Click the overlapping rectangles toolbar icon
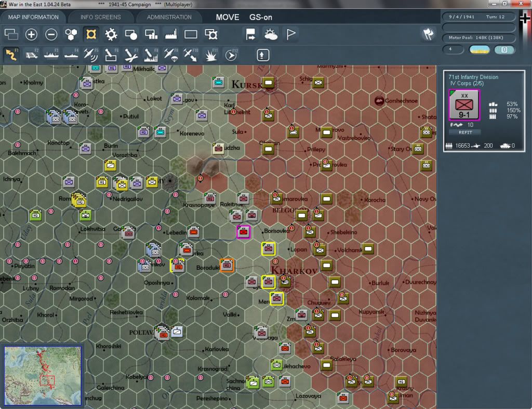This screenshot has height=409, width=532. pyautogui.click(x=11, y=34)
